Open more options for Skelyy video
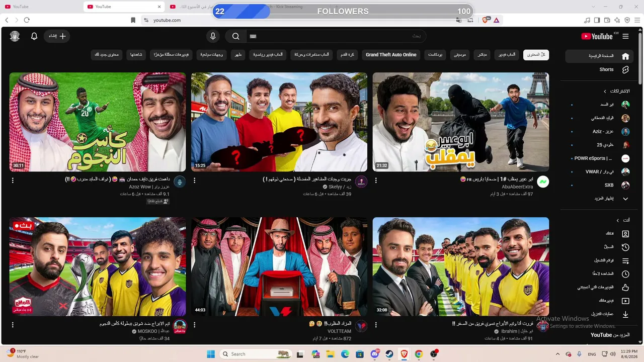Viewport: 644px width, 362px height. [x=194, y=180]
